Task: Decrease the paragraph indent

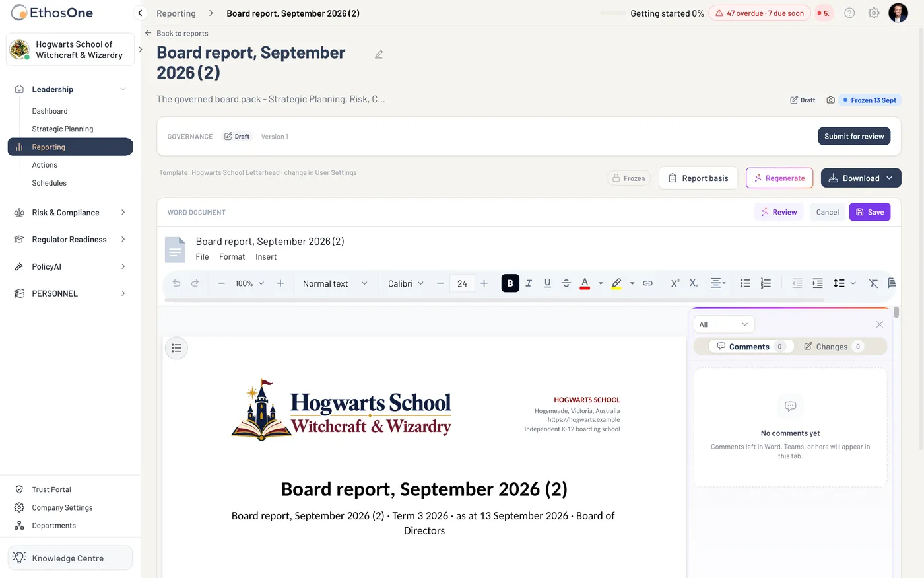Action: [x=797, y=283]
